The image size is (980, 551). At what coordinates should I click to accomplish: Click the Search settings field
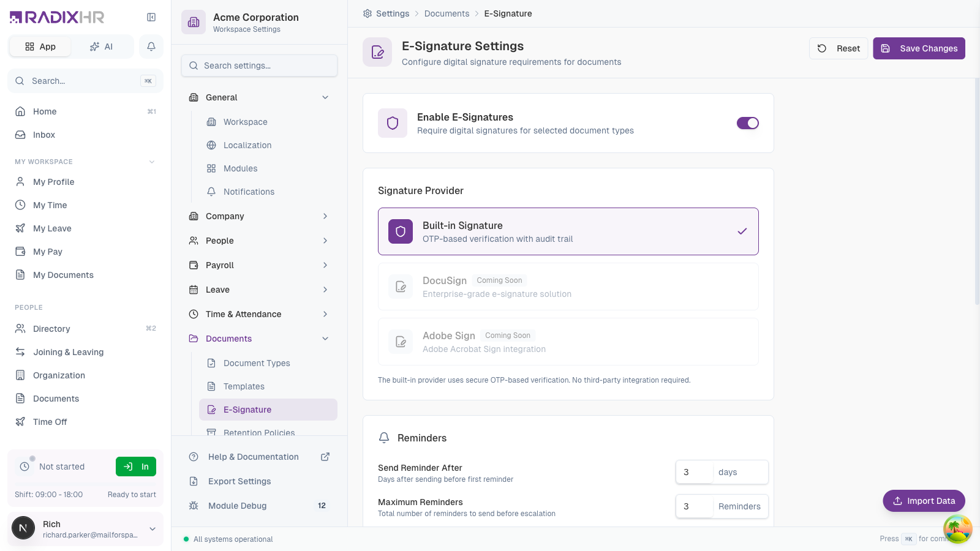(259, 66)
